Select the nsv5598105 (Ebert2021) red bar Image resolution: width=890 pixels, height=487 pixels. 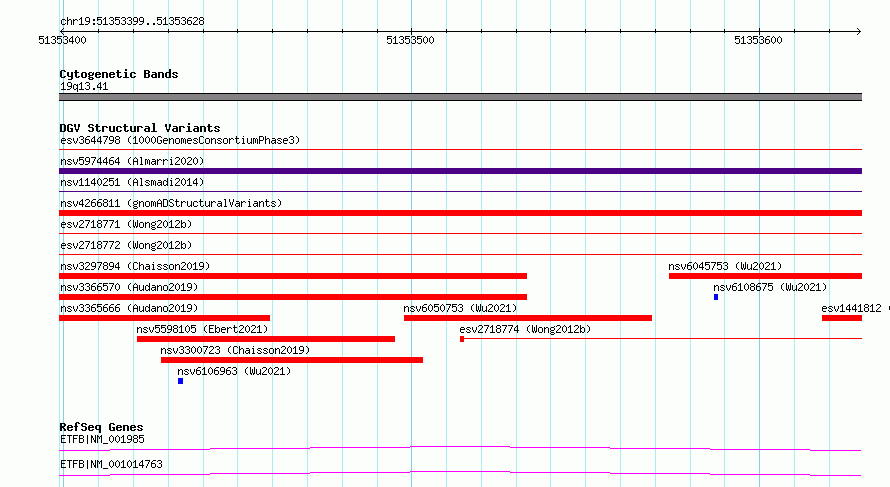tap(266, 339)
